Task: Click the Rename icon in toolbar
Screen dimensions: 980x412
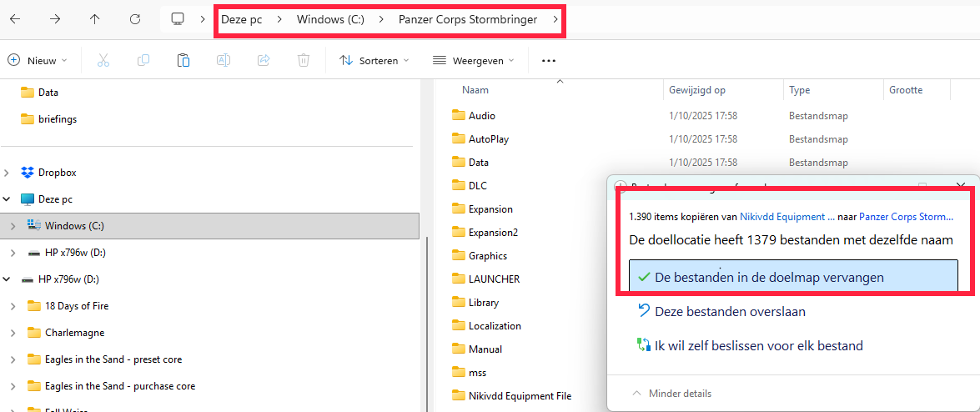Action: pos(224,60)
